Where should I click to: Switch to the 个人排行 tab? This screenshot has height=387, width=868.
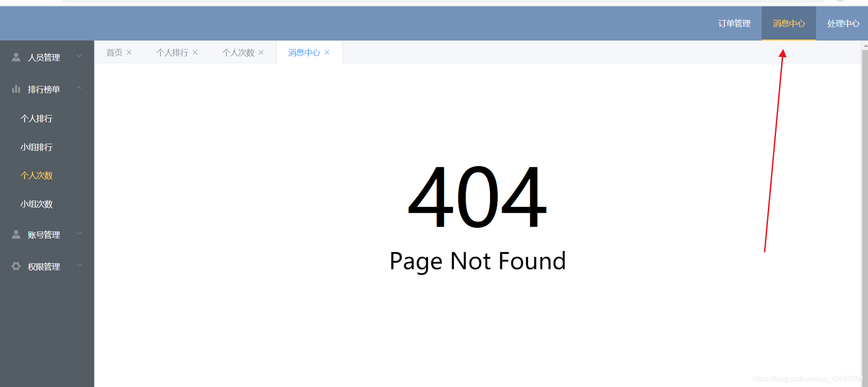click(172, 53)
